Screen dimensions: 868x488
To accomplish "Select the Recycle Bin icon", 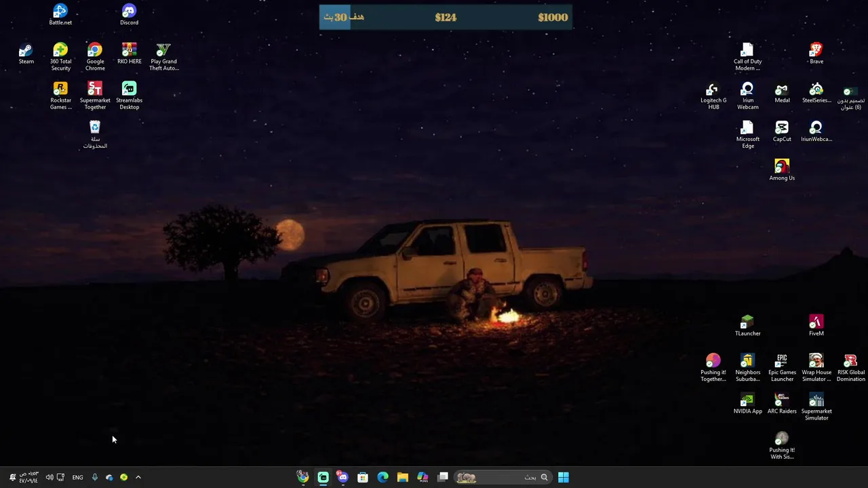I will [95, 134].
